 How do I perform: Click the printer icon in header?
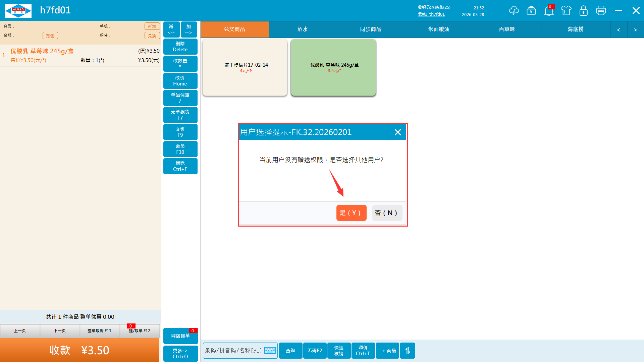tap(601, 10)
